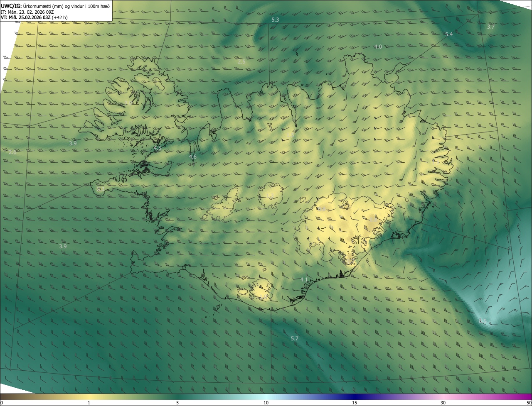Click the 4.0 value label on the map
The image size is (532, 406).
click(x=378, y=46)
